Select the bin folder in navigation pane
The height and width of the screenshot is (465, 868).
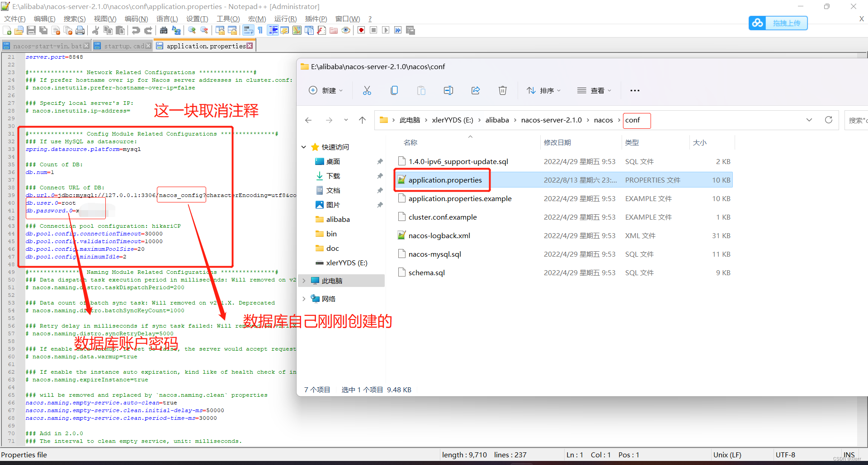tap(331, 234)
